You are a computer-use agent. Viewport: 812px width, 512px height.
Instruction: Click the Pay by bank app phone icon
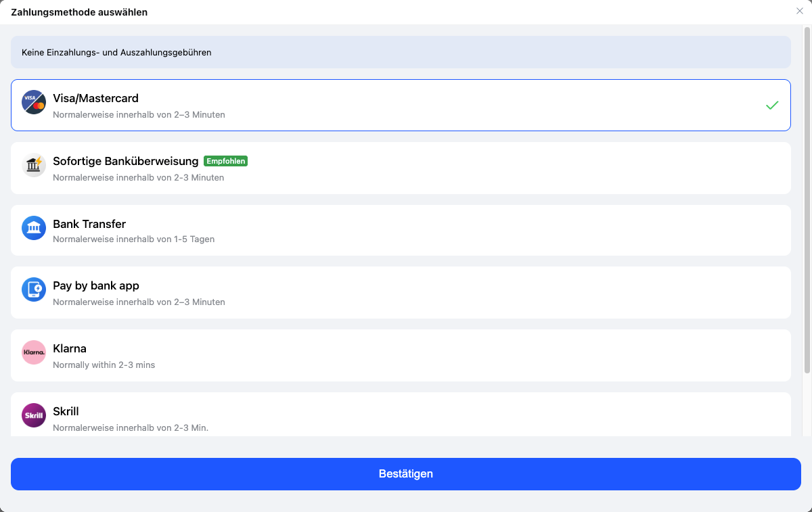coord(34,289)
